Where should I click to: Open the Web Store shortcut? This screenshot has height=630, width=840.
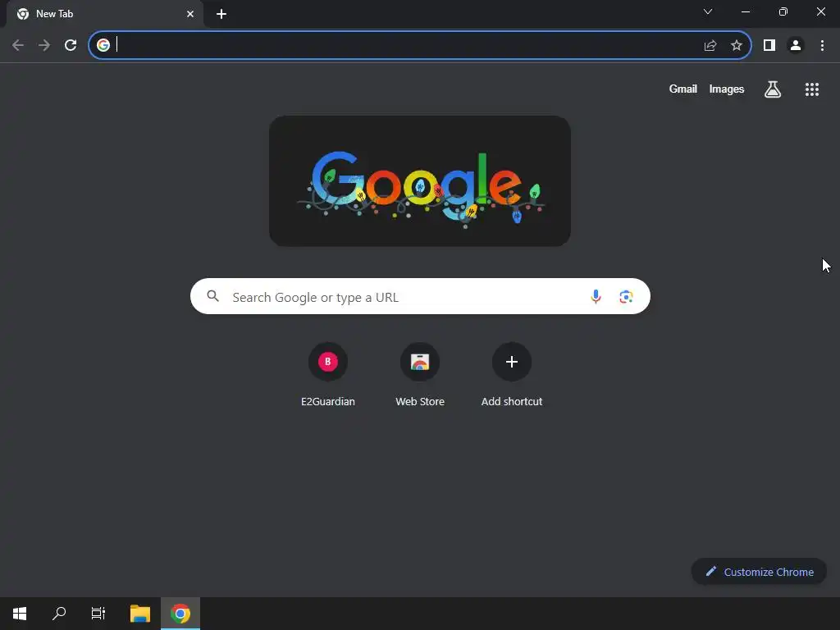click(420, 375)
